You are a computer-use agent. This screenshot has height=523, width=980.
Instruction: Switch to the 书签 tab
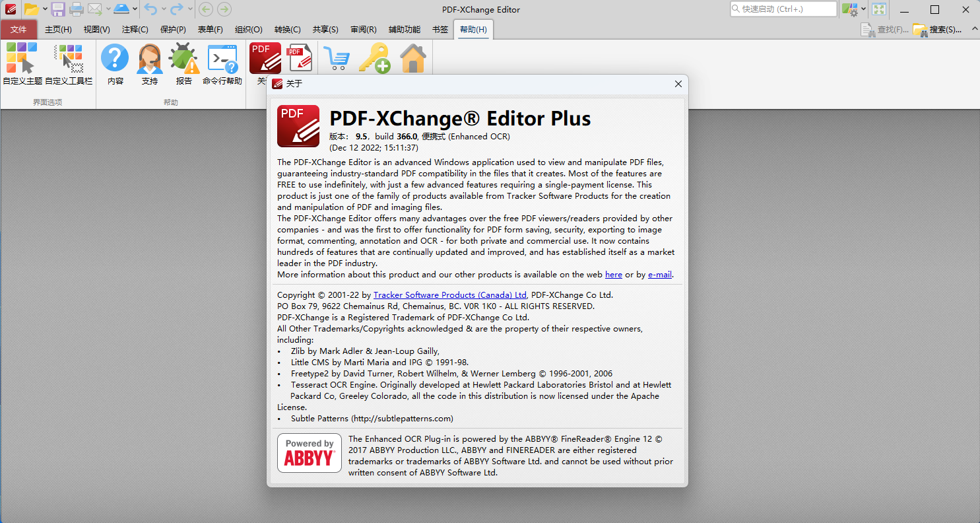[x=440, y=30]
